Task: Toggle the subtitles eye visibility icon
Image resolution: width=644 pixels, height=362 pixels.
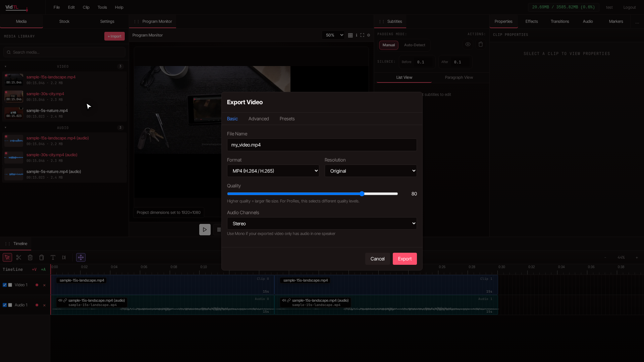Action: tap(468, 44)
